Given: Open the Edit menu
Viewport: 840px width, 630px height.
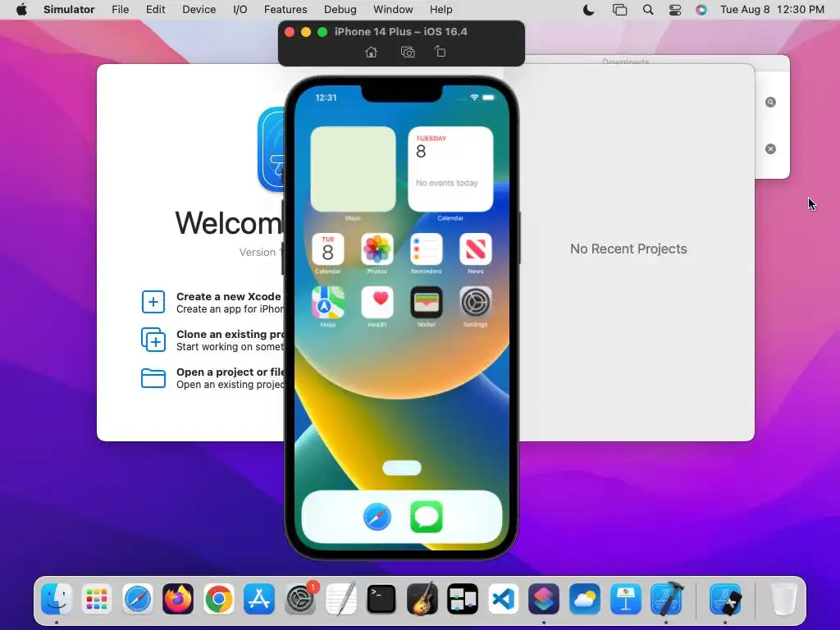Looking at the screenshot, I should point(155,10).
